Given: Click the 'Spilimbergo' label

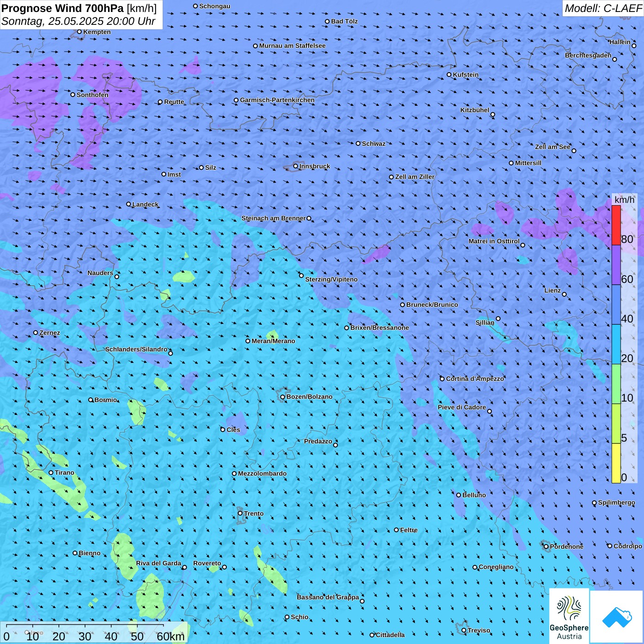Looking at the screenshot, I should (616, 502).
